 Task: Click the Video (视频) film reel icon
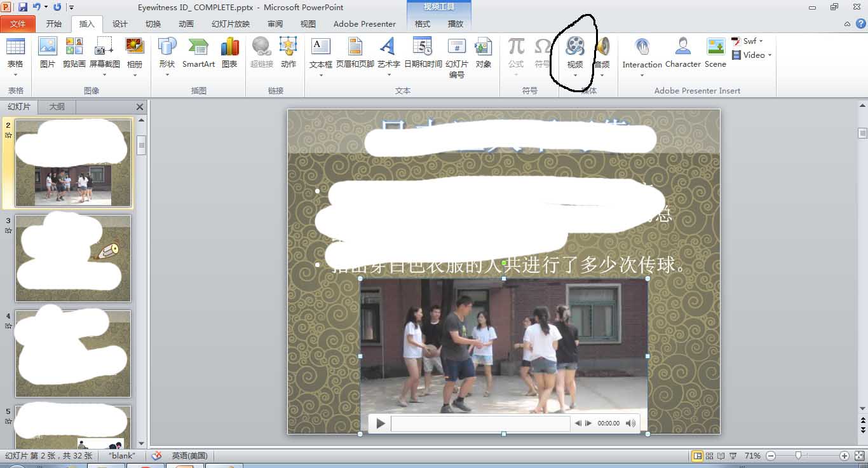tap(575, 46)
